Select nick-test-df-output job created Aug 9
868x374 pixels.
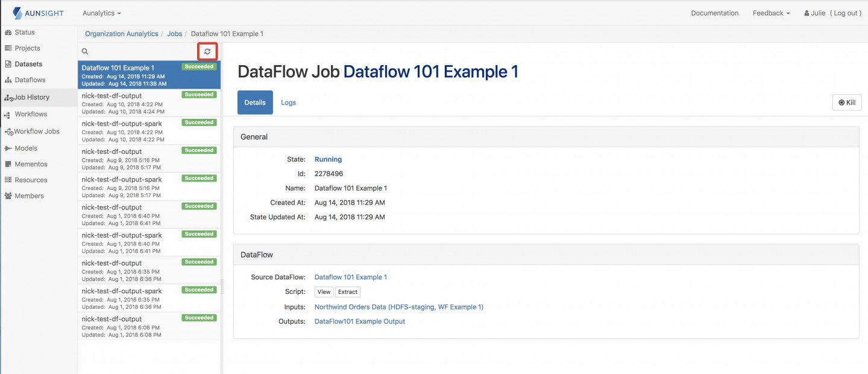[x=149, y=159]
